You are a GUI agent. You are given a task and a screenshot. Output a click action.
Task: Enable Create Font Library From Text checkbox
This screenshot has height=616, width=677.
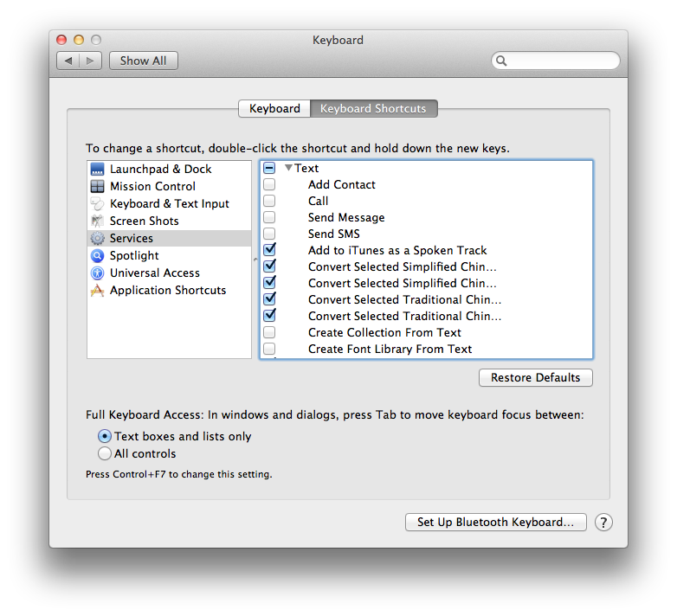[x=269, y=349]
